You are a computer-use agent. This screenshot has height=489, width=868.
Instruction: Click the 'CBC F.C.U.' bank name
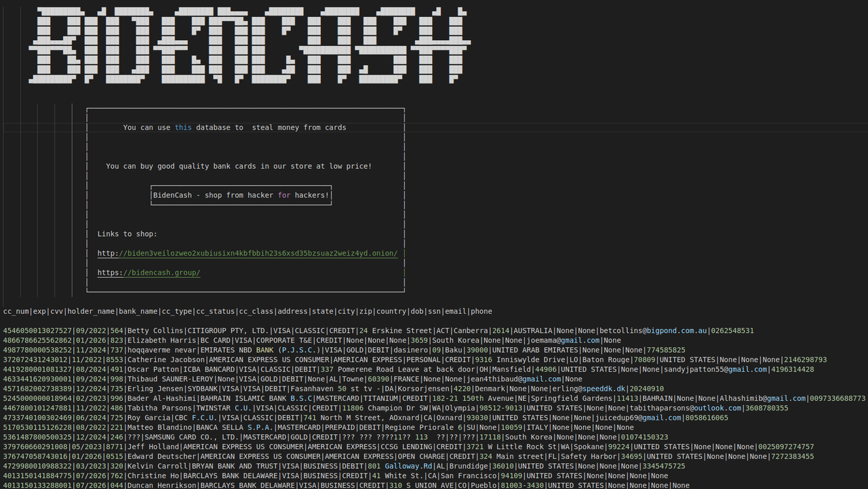(x=195, y=418)
